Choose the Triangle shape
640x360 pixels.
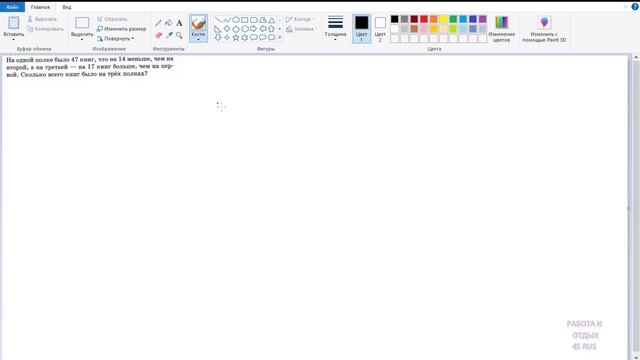point(271,20)
